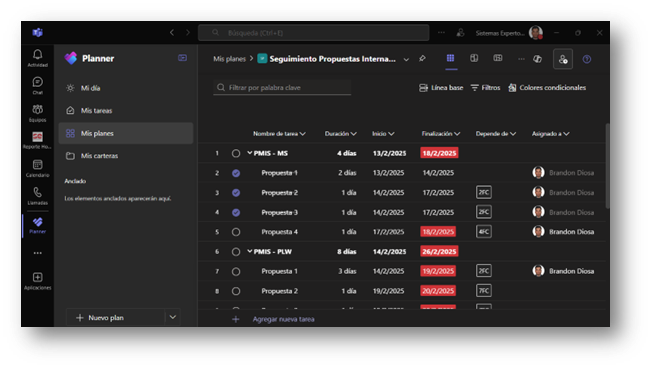Image resolution: width=652 pixels, height=369 pixels.
Task: Open more views ellipsis in plan header
Action: click(x=521, y=59)
